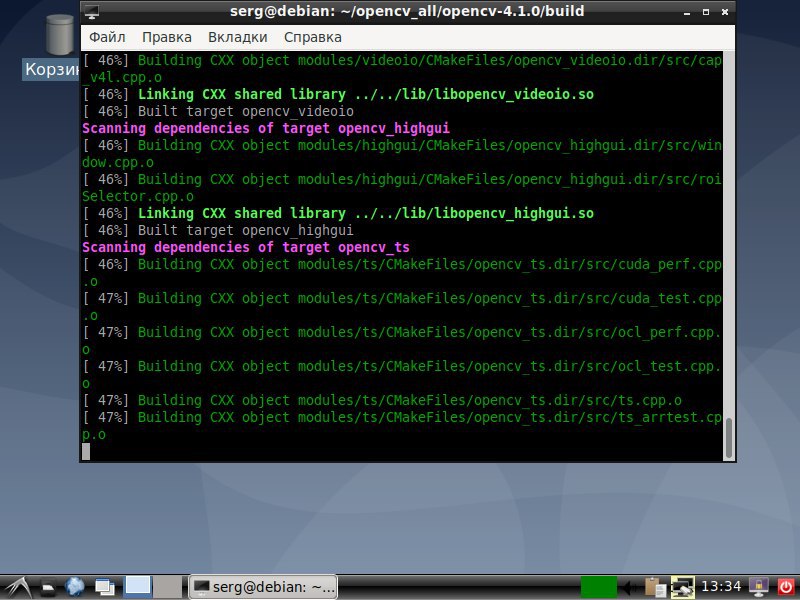This screenshot has width=800, height=600.
Task: Click the terminal cursor block
Action: [86, 452]
